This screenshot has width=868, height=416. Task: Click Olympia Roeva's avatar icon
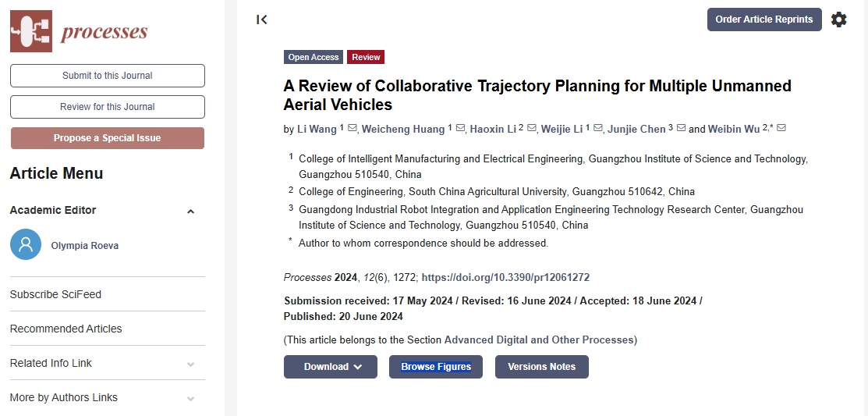pos(26,244)
